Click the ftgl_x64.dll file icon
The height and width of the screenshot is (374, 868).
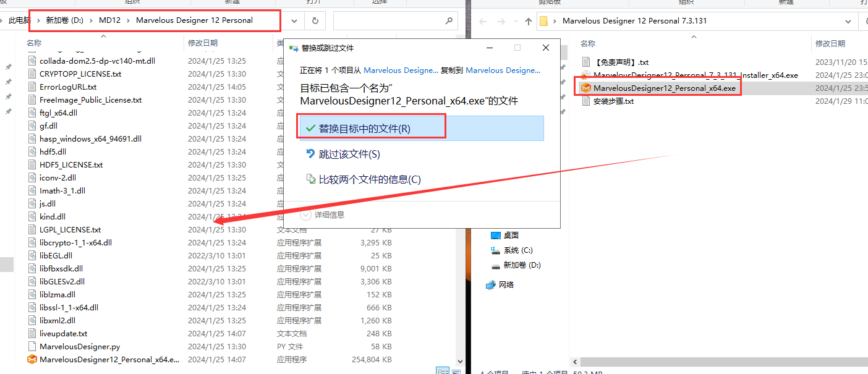[x=33, y=113]
